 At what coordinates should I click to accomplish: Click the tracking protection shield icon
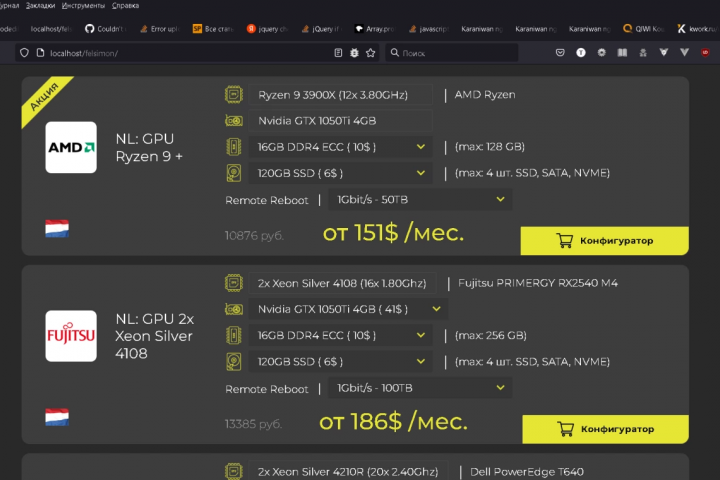(x=24, y=52)
